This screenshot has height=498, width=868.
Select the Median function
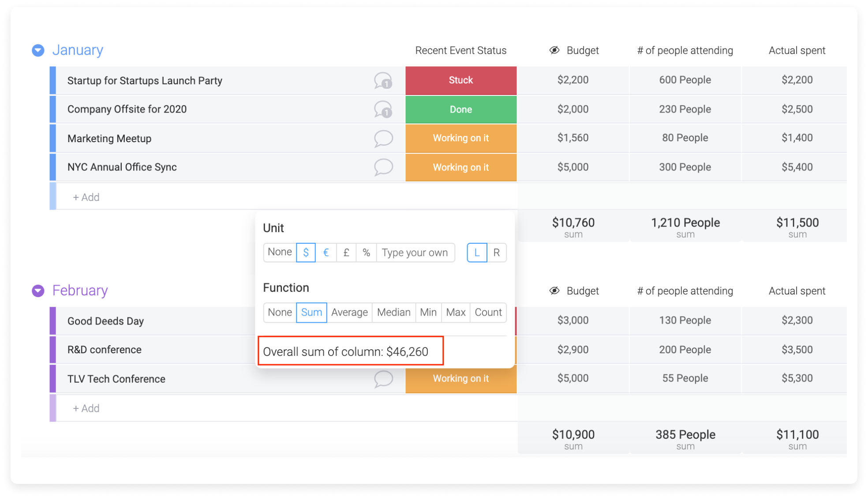[x=394, y=312]
